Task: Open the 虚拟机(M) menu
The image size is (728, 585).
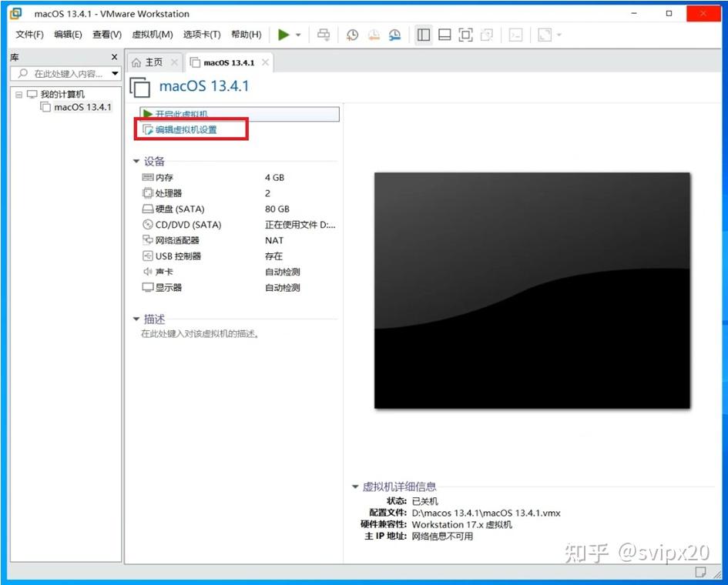Action: click(153, 35)
